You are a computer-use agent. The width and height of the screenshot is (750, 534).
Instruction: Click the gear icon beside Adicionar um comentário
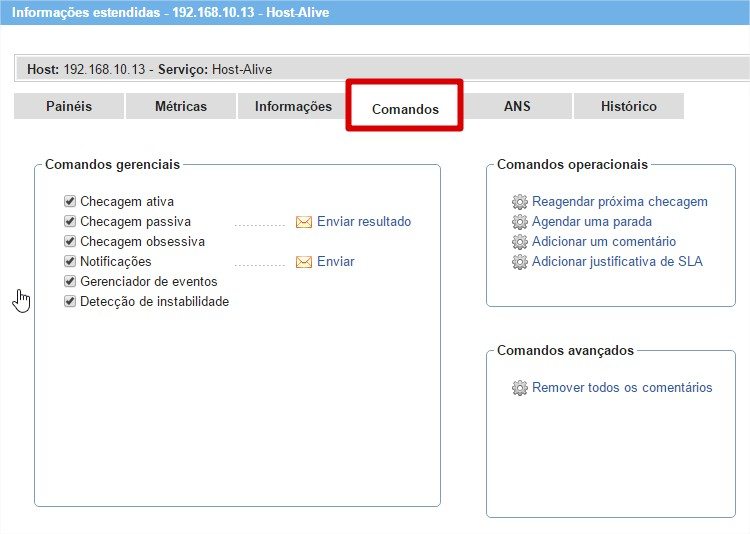(x=519, y=242)
